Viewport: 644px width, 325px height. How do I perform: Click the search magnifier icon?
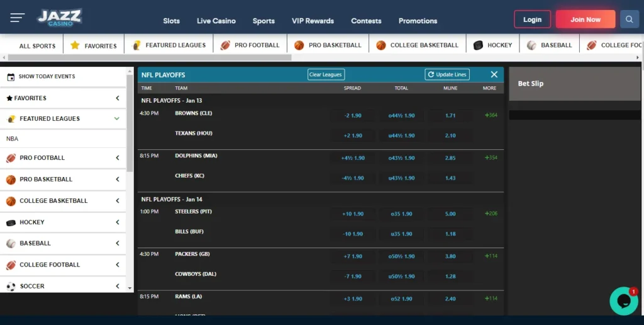click(629, 19)
